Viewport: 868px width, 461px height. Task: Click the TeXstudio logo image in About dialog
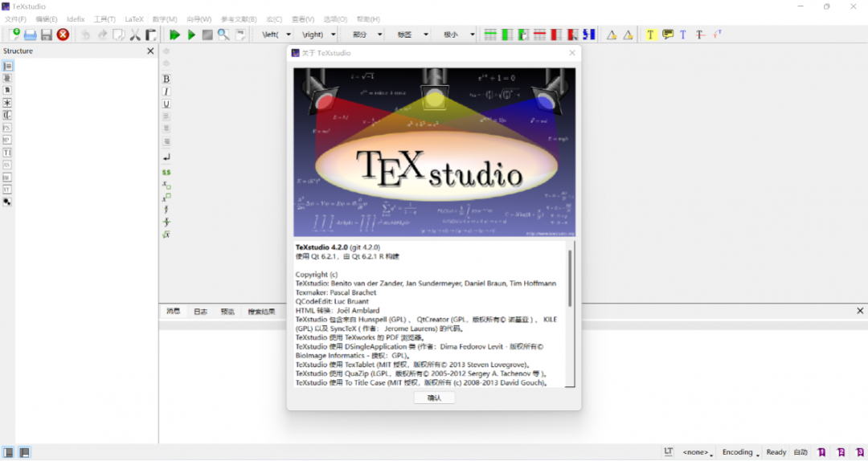click(435, 152)
